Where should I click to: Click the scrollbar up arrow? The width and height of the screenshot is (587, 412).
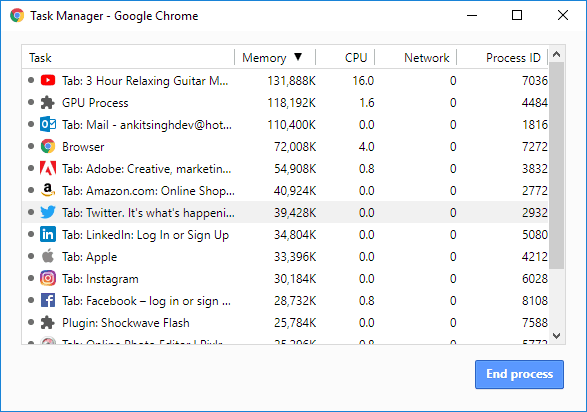click(556, 55)
